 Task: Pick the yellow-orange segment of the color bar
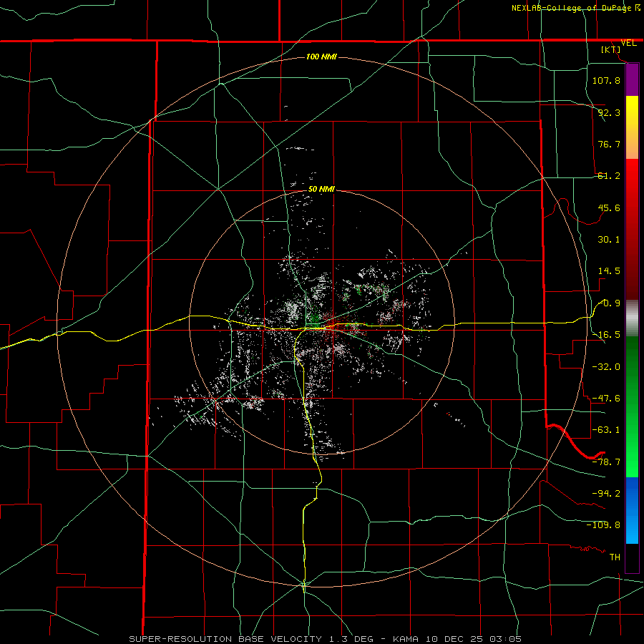(632, 127)
